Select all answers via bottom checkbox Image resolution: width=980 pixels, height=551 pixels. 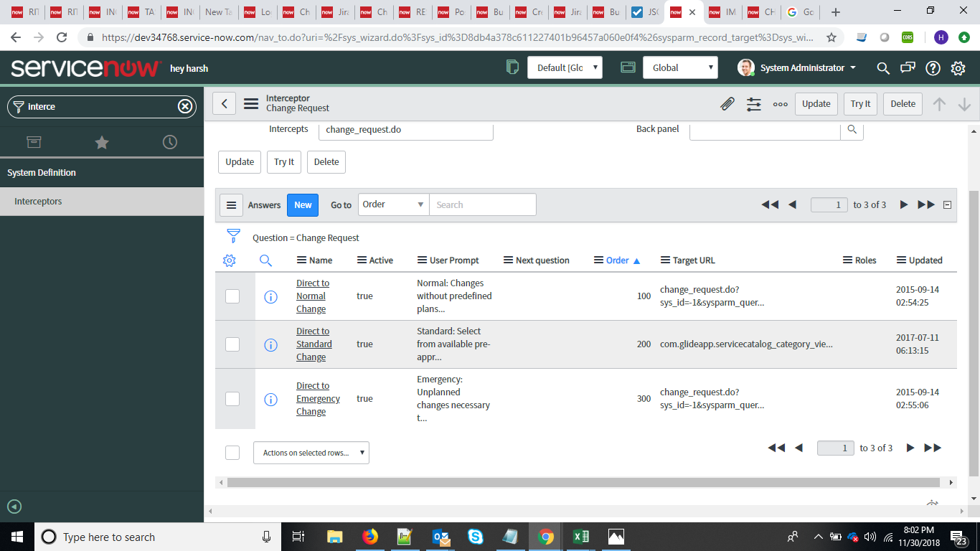tap(232, 452)
